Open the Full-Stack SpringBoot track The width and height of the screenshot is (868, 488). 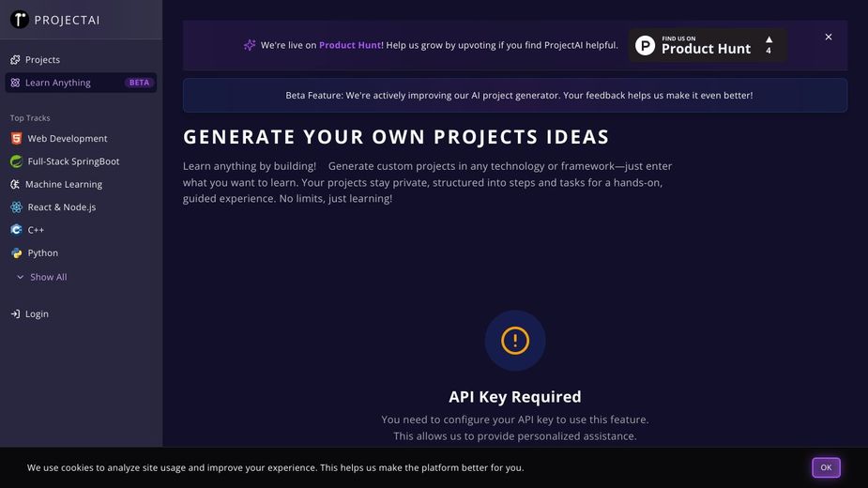(73, 161)
